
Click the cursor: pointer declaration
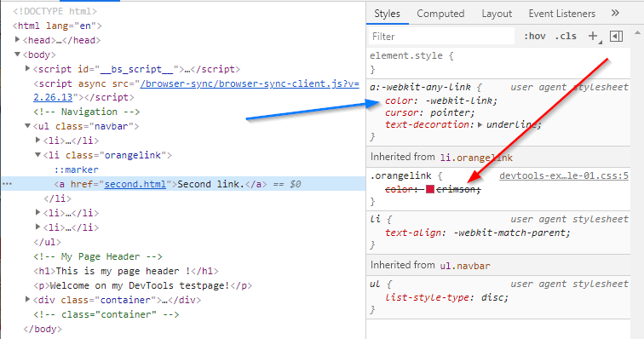tap(429, 112)
